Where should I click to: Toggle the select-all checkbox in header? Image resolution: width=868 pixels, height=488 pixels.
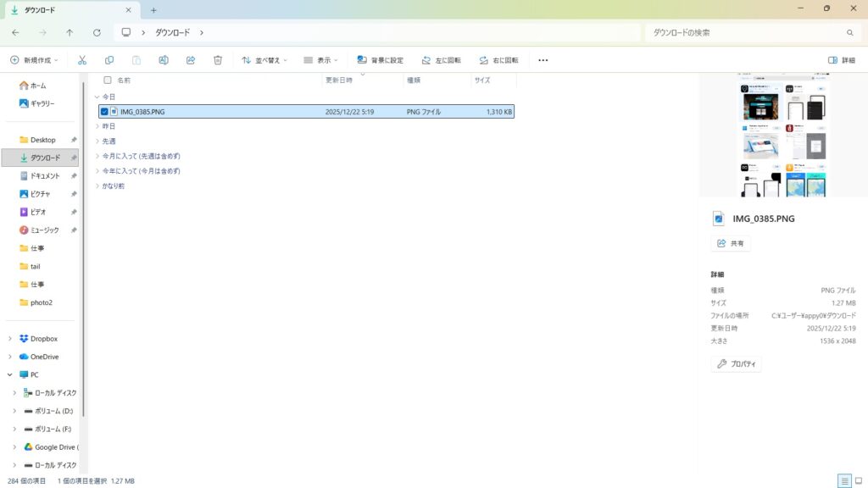click(107, 80)
